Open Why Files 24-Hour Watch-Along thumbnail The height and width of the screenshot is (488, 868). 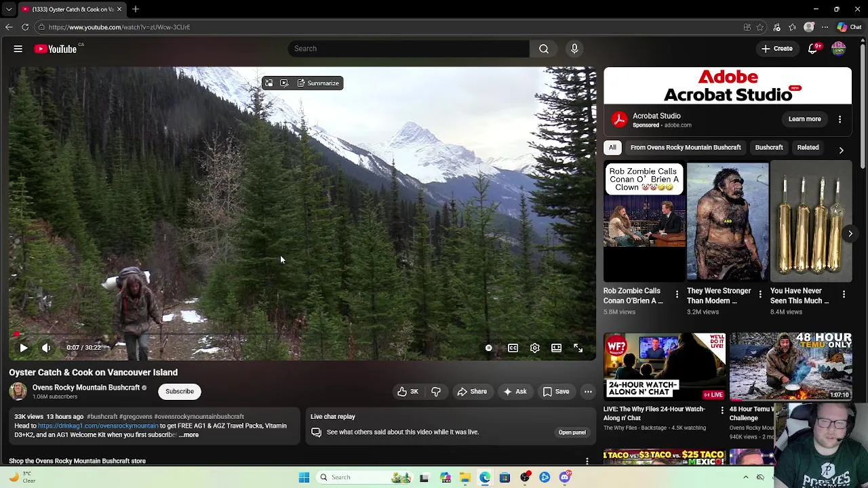tap(665, 367)
